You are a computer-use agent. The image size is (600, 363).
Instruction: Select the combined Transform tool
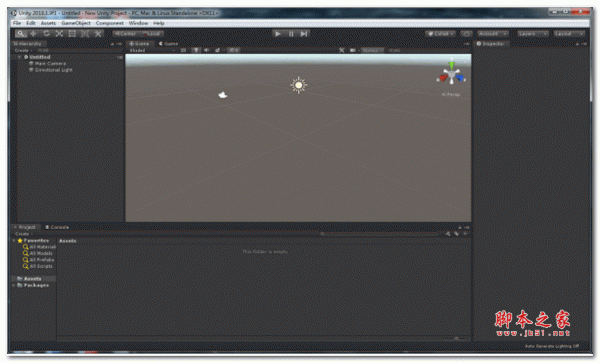coord(85,34)
